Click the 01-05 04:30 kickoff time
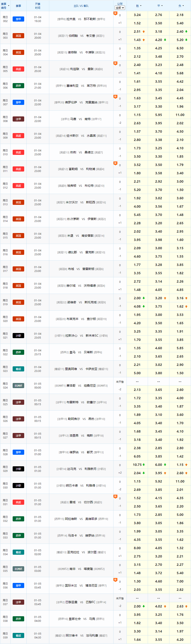 click(x=38, y=635)
